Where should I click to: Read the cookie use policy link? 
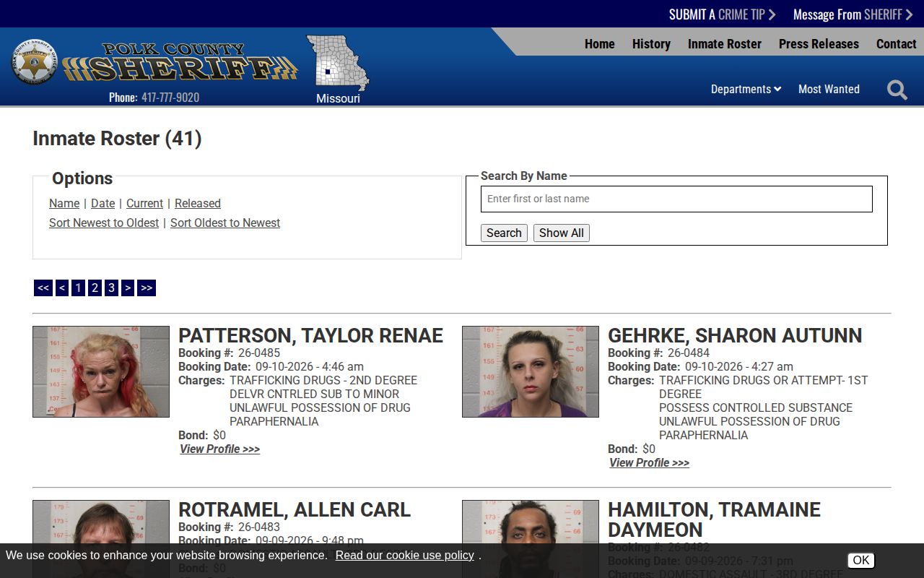405,555
